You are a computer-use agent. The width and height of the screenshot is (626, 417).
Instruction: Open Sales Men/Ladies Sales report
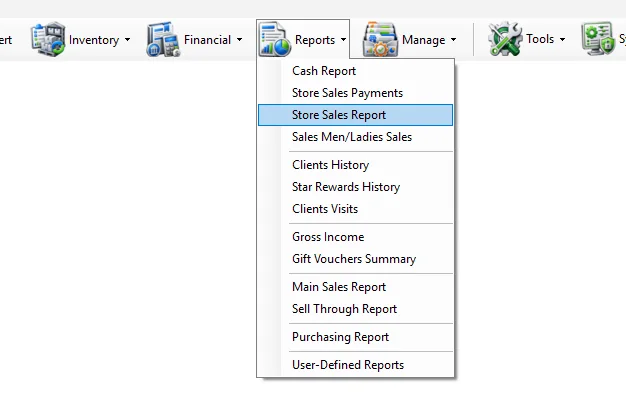click(355, 137)
